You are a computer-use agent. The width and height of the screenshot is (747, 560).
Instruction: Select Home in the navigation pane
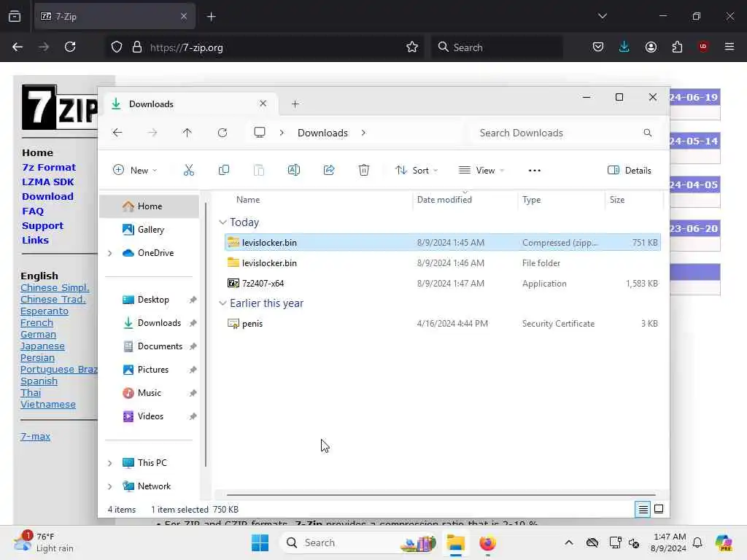[149, 206]
